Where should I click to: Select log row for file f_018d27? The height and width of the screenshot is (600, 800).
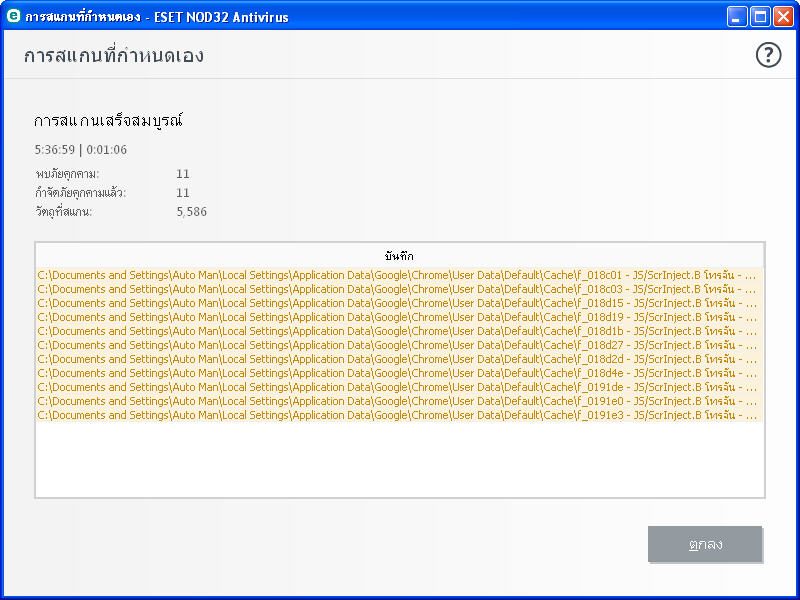[x=399, y=345]
